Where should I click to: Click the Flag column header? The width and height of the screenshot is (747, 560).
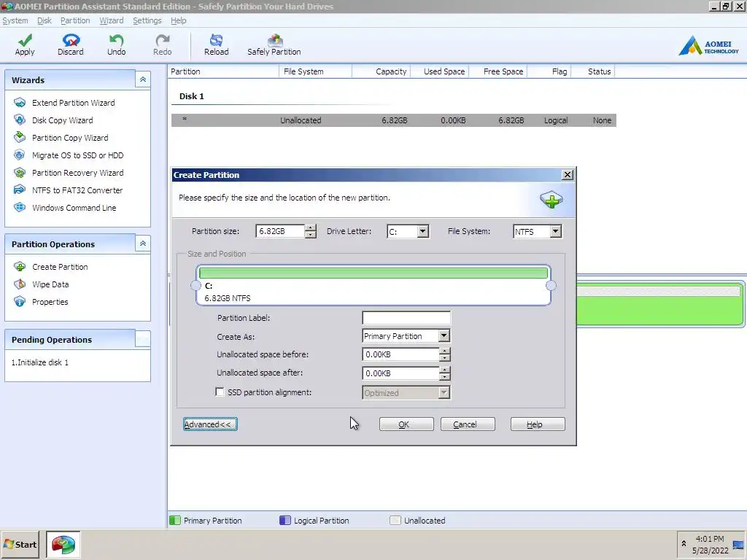(560, 71)
